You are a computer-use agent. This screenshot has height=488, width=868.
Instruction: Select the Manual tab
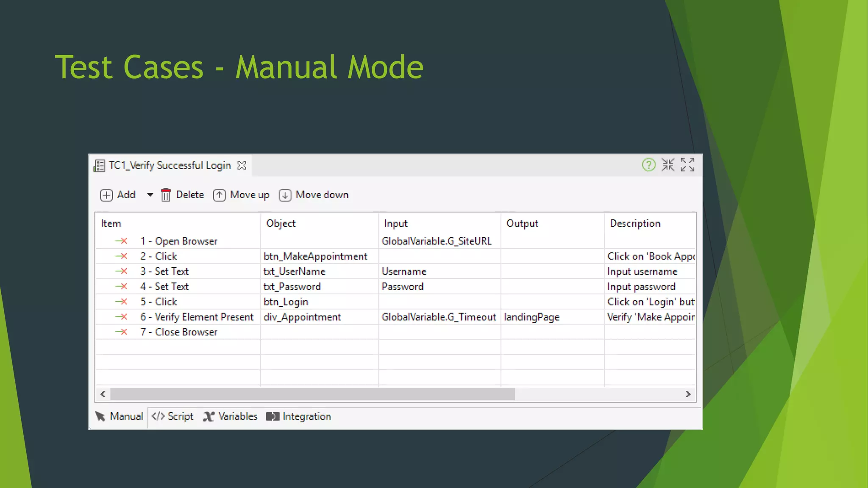tap(119, 416)
